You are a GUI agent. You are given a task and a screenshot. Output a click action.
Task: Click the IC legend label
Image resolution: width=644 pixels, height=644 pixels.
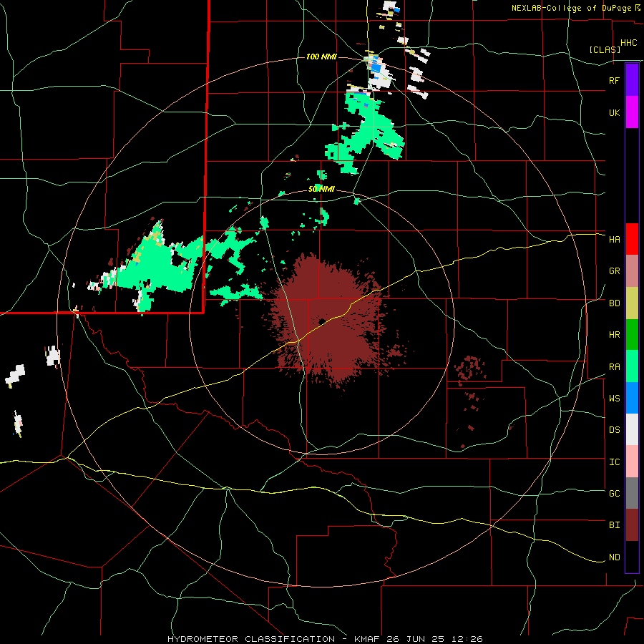(614, 462)
